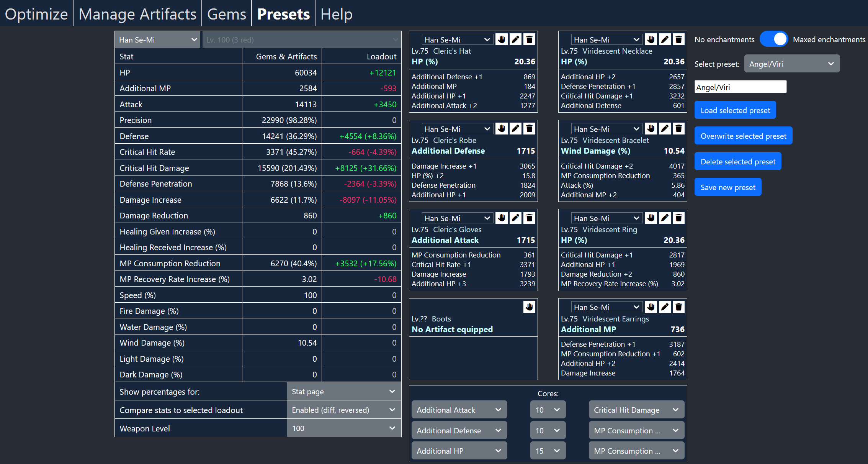
Task: Change the Weapon Level dropdown
Action: [x=343, y=428]
